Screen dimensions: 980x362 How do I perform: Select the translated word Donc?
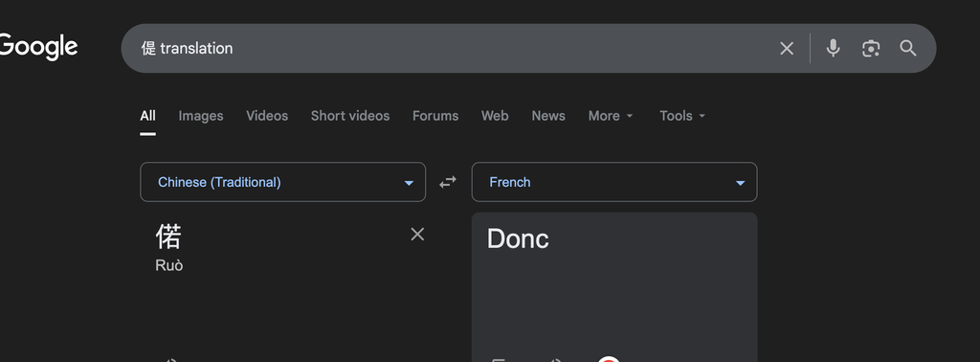pos(518,238)
